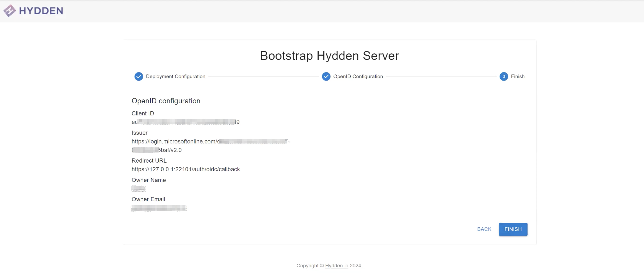Click the HYDDEN wordmark in the header

(x=41, y=11)
